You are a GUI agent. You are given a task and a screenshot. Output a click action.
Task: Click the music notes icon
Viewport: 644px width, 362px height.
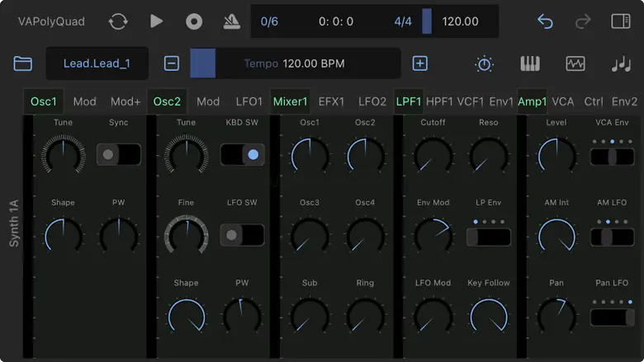(x=621, y=64)
